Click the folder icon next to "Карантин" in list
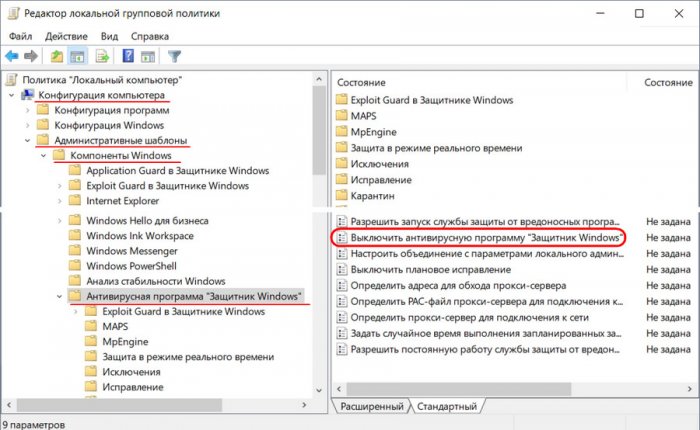Image resolution: width=700 pixels, height=430 pixels. point(342,196)
